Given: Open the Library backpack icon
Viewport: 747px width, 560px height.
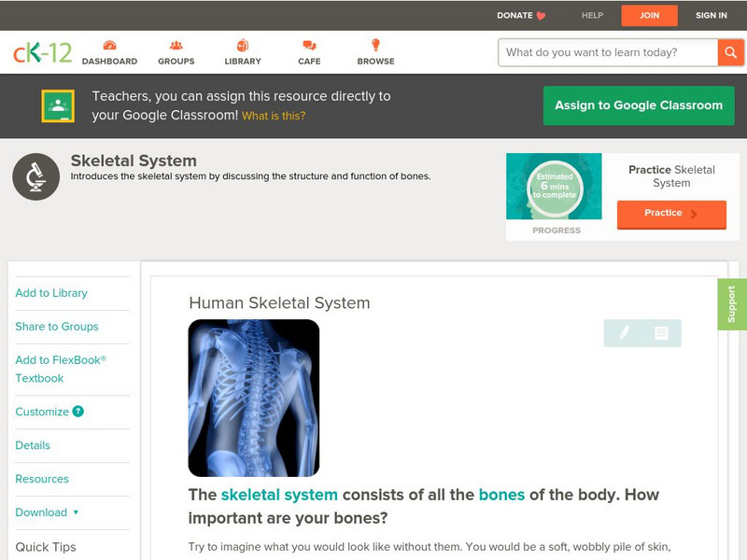Looking at the screenshot, I should click(x=243, y=45).
